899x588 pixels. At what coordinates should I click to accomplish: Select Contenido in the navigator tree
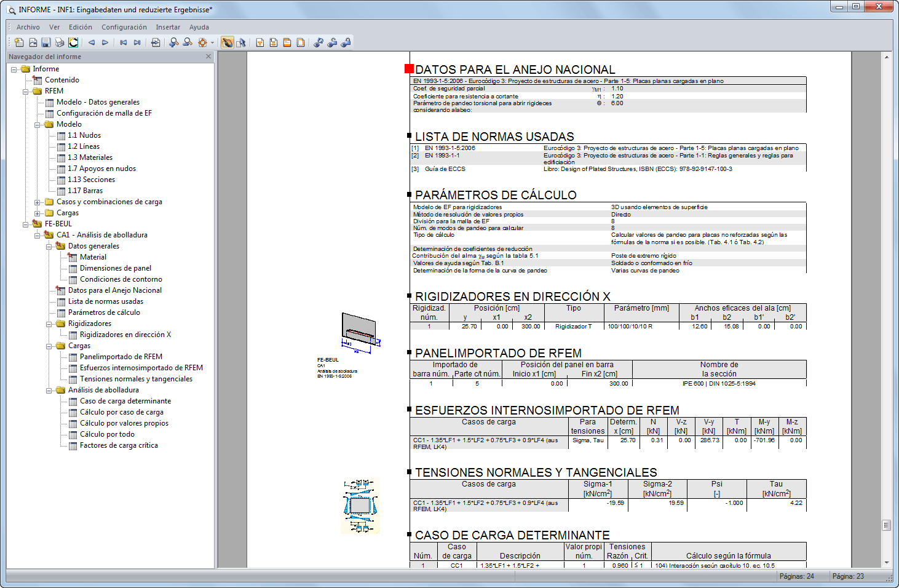point(62,80)
